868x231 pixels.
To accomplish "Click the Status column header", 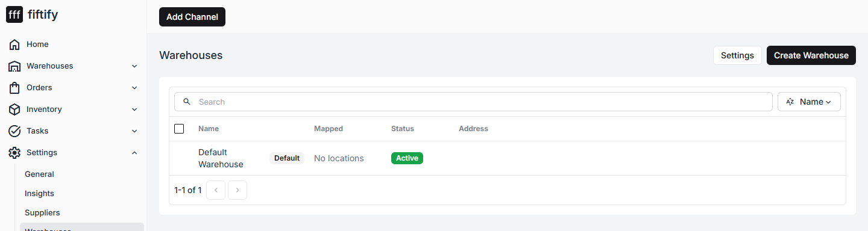I will pyautogui.click(x=403, y=129).
